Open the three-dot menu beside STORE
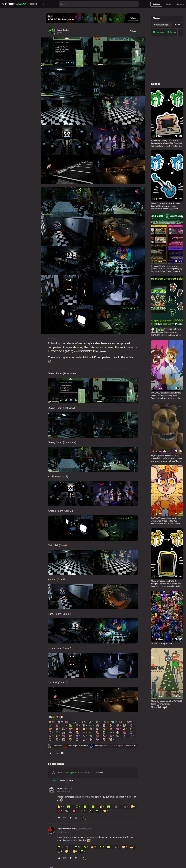The width and height of the screenshot is (186, 868). [x=43, y=4]
